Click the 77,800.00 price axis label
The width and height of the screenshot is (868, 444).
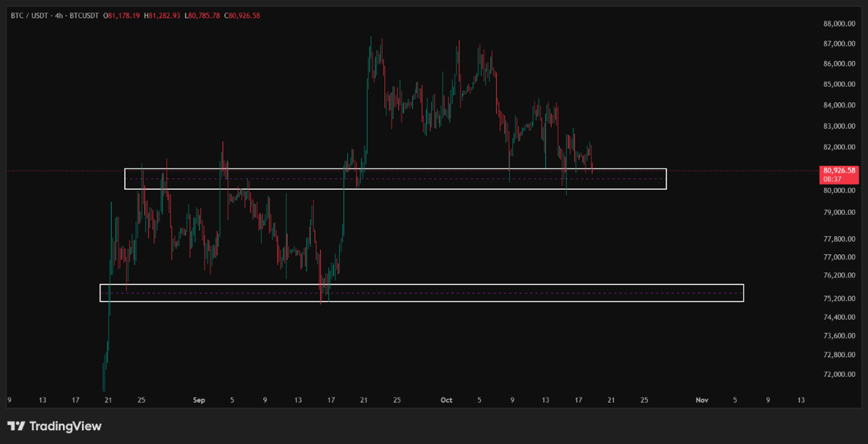click(x=839, y=240)
